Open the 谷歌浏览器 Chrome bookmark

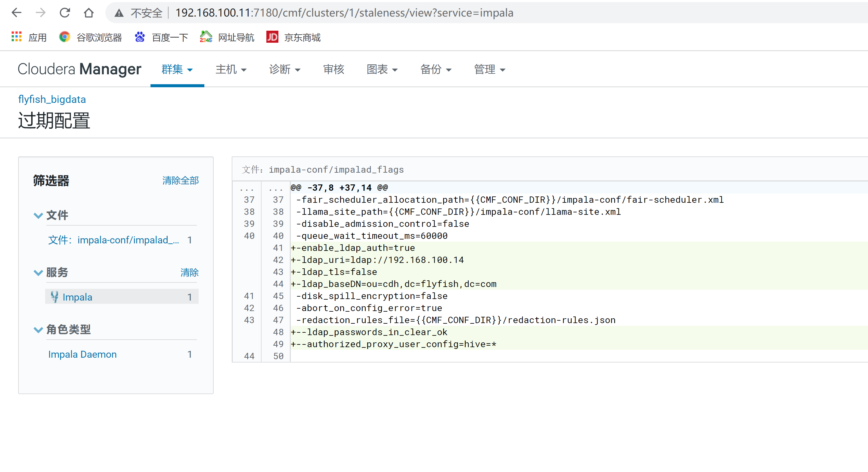tap(90, 37)
